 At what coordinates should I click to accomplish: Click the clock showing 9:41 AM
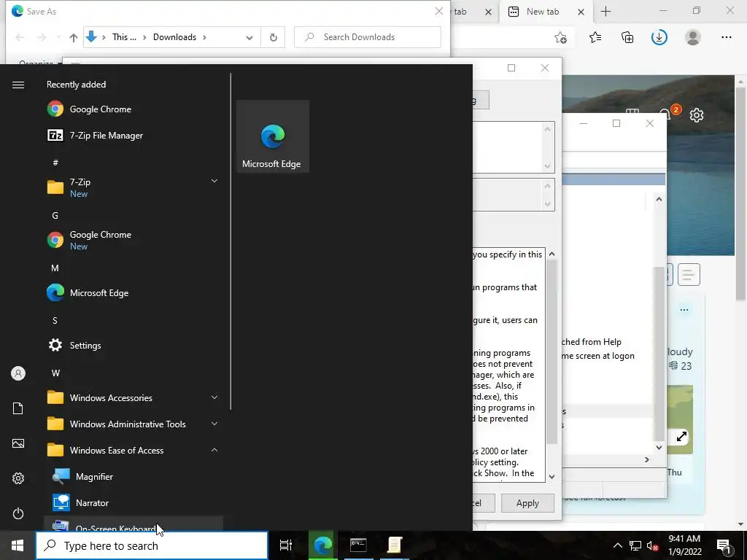coord(684,545)
